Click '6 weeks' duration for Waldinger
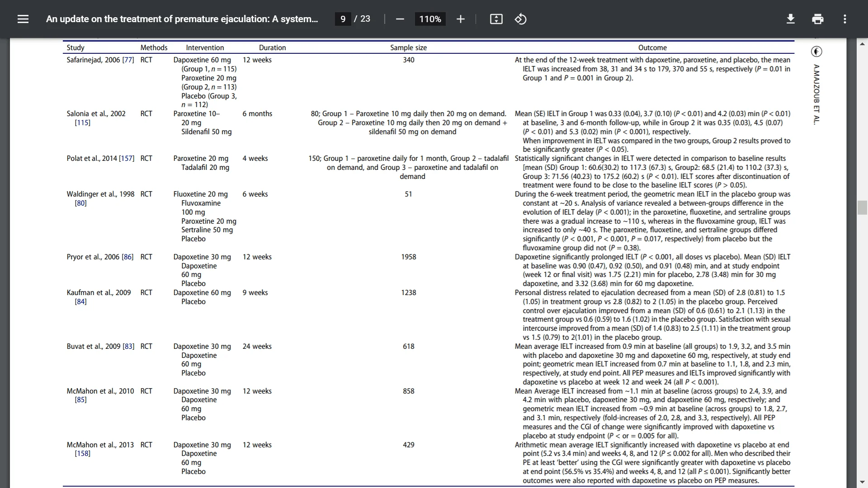This screenshot has width=868, height=488. coord(255,194)
